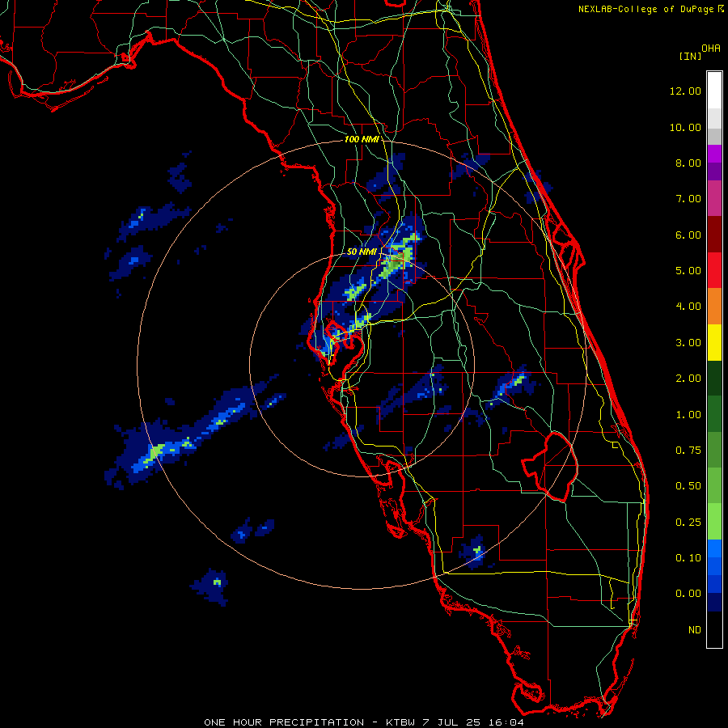Screen dimensions: 728x728
Task: Select the bright red swatch beside 5.00
Action: (714, 270)
